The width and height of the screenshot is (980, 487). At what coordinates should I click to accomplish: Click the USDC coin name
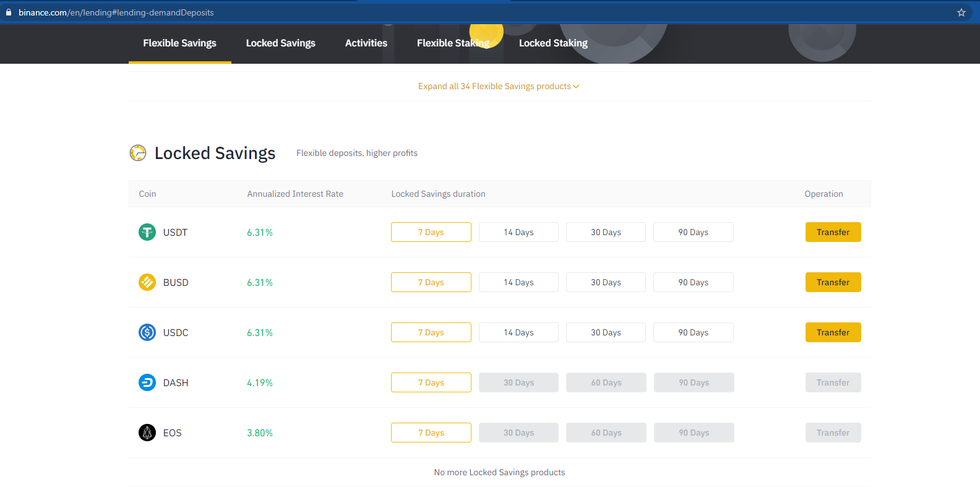click(176, 332)
